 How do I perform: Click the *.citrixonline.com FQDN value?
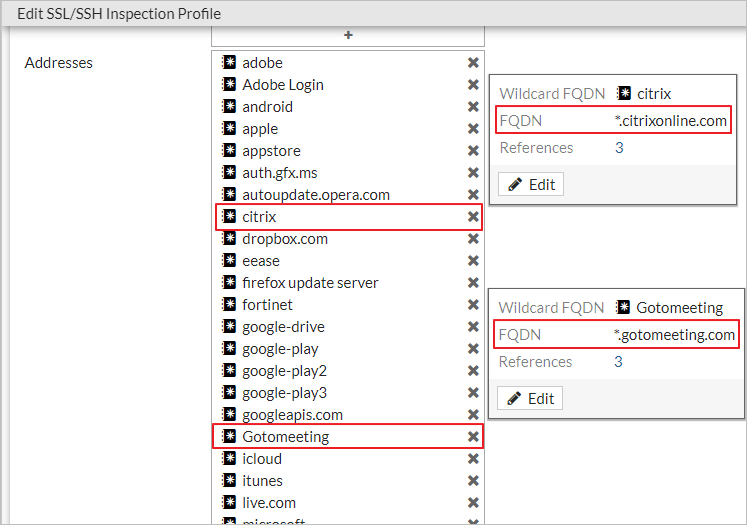tap(671, 121)
